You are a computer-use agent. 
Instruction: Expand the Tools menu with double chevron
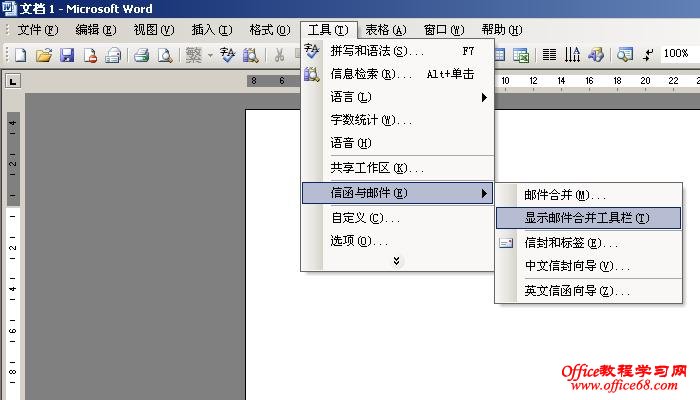click(x=396, y=261)
